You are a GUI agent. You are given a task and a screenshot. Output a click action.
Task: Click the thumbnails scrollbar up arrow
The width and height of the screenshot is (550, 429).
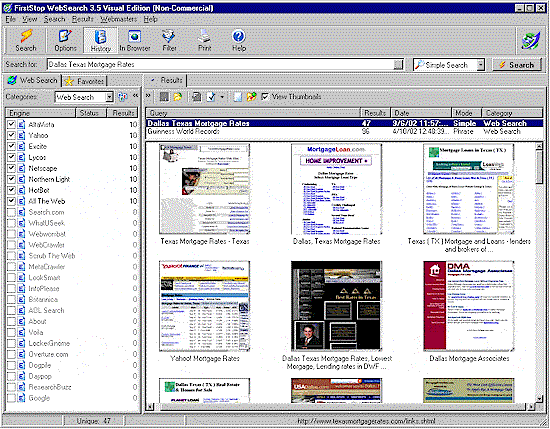coord(539,145)
